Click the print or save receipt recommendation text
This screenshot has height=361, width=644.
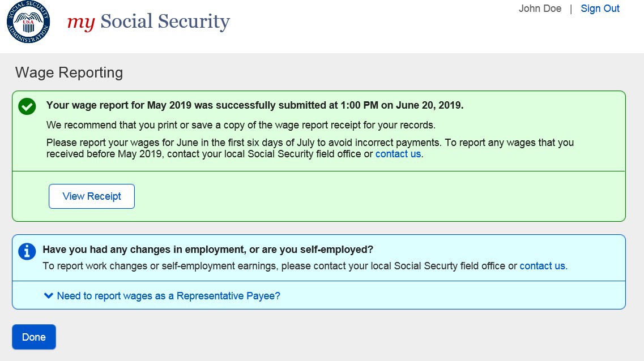pyautogui.click(x=241, y=124)
